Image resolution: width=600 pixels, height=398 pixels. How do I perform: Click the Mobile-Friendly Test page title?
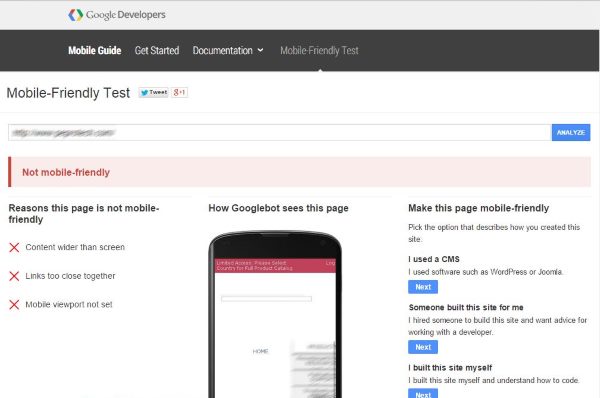[68, 93]
